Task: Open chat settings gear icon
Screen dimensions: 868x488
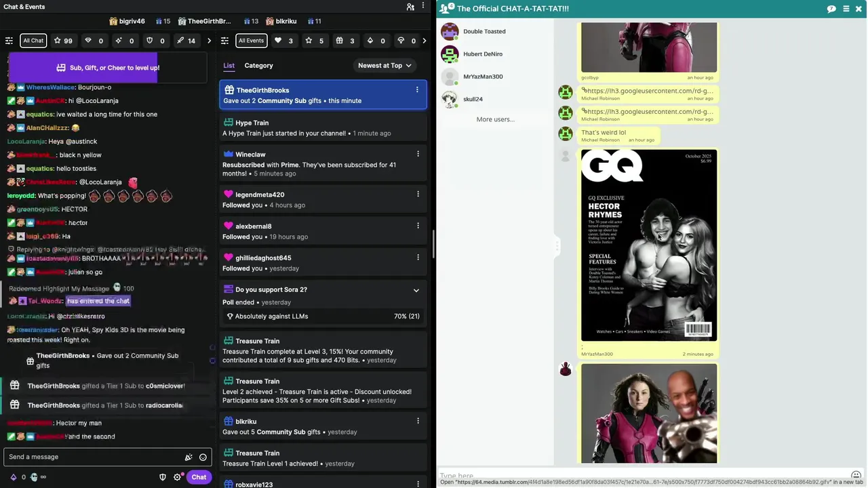Action: (178, 477)
